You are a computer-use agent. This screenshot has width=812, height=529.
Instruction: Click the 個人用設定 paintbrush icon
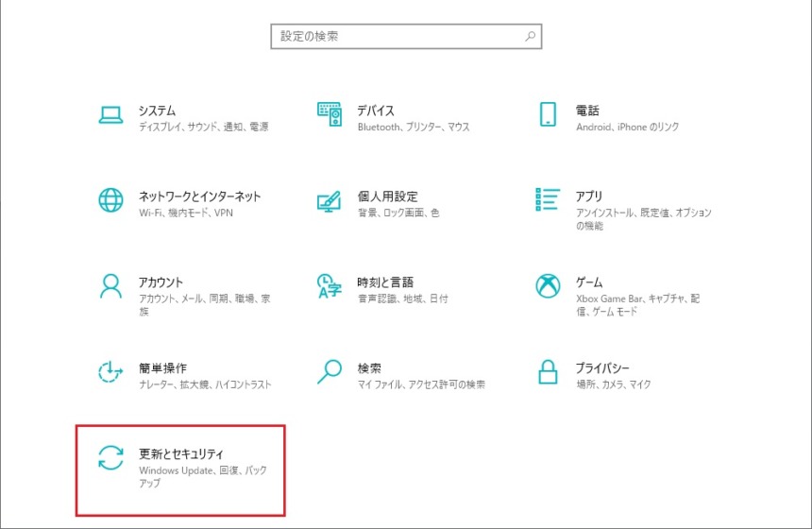point(330,201)
